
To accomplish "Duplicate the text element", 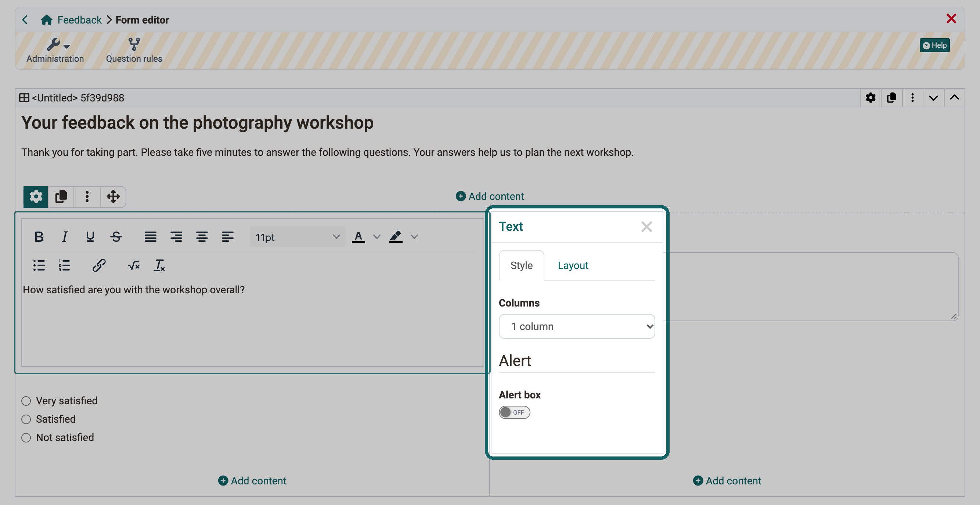I will [x=61, y=197].
